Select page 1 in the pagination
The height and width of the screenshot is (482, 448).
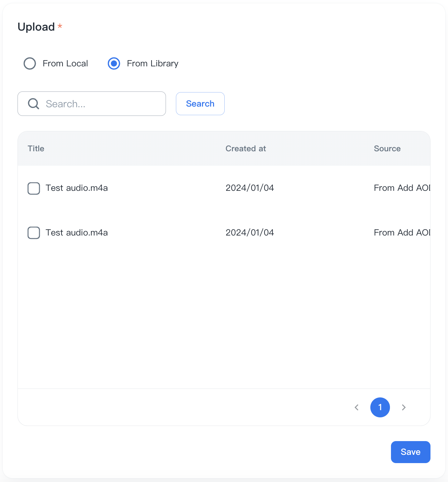(380, 407)
